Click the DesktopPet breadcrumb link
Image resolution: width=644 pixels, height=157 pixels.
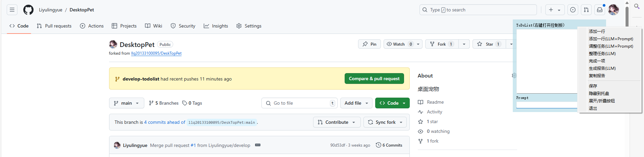(82, 10)
